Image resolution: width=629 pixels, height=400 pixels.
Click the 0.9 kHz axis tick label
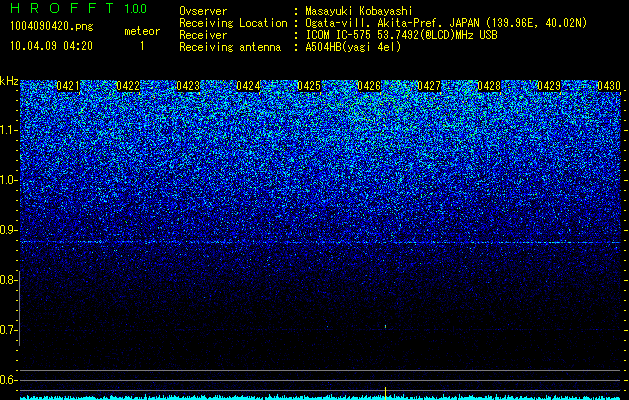pyautogui.click(x=7, y=230)
